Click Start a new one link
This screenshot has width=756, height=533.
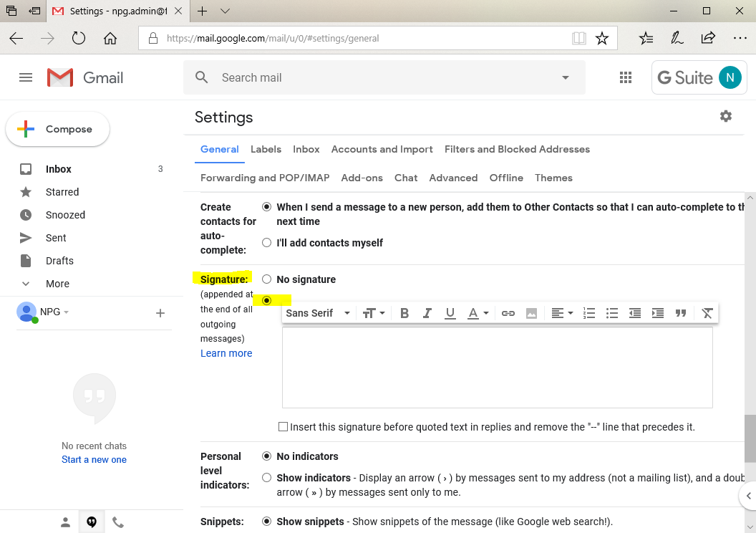[94, 460]
